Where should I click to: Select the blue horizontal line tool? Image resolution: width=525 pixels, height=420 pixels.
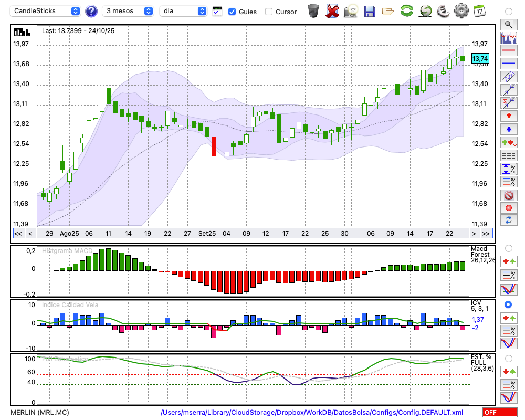pos(508,64)
